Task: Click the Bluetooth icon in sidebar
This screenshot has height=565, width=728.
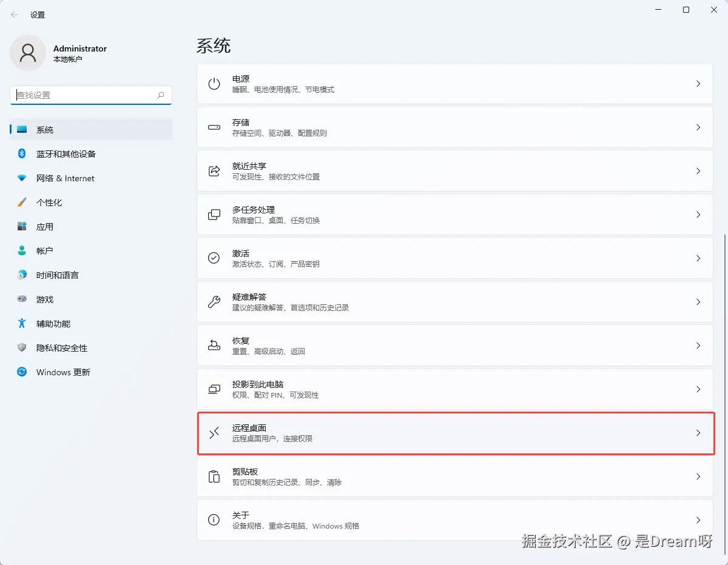Action: click(x=22, y=154)
